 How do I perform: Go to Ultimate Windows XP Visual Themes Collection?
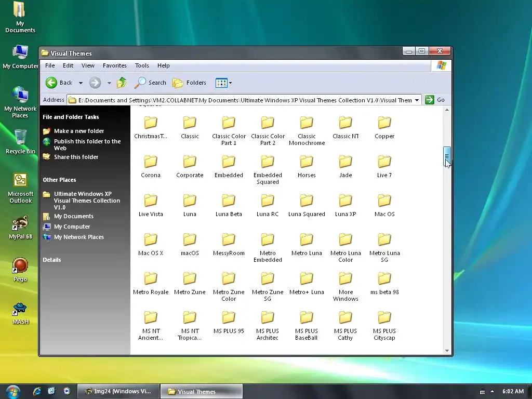click(x=87, y=201)
